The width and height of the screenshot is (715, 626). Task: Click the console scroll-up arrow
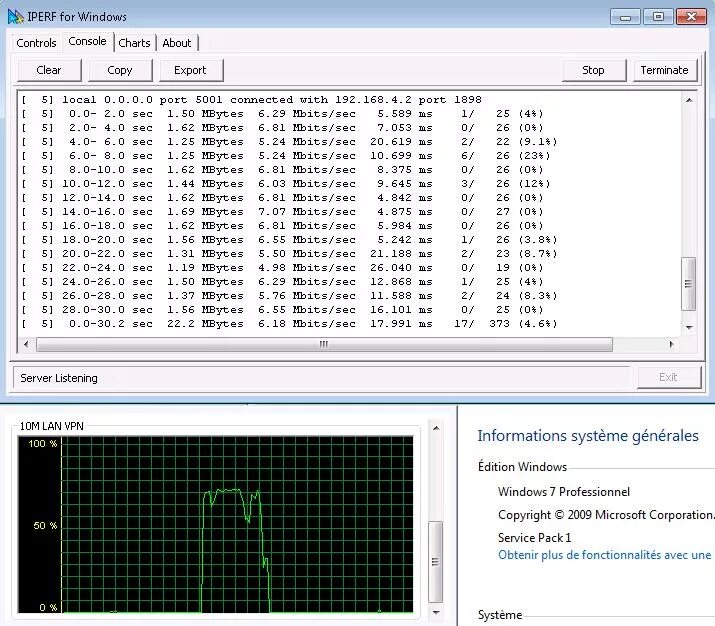(x=689, y=100)
